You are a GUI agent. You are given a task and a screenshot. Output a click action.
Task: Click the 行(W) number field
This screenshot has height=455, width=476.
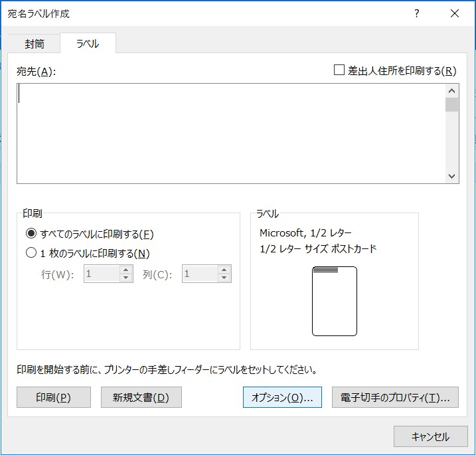(x=102, y=274)
